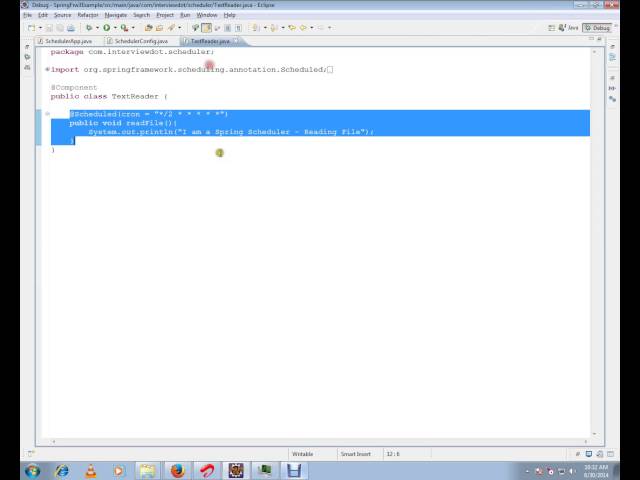This screenshot has width=640, height=480.
Task: Open Firefox from the taskbar
Action: [x=178, y=471]
